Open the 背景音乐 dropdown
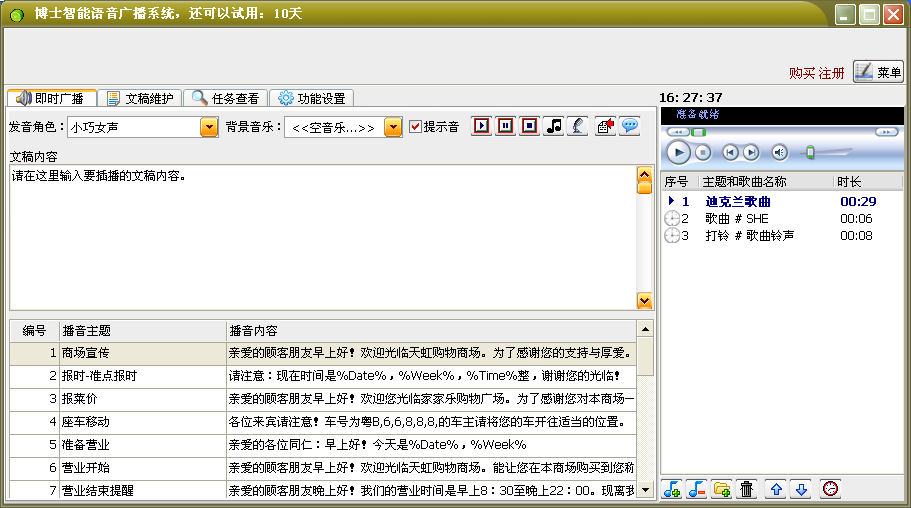Image resolution: width=911 pixels, height=508 pixels. pyautogui.click(x=393, y=127)
